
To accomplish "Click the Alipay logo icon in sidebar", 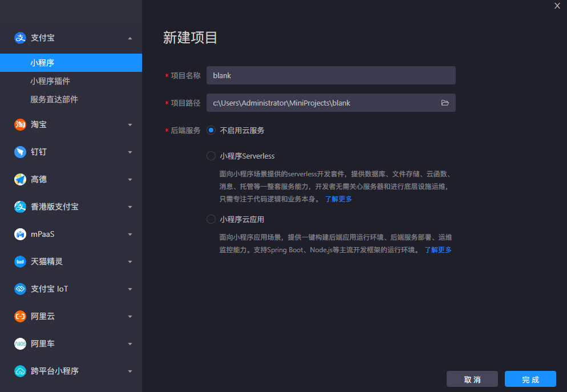I will click(x=21, y=38).
